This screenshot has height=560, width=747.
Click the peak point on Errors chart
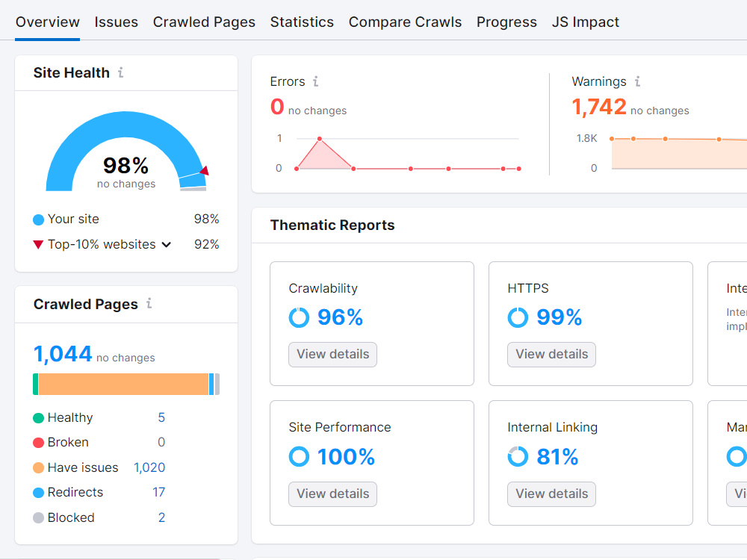point(320,139)
